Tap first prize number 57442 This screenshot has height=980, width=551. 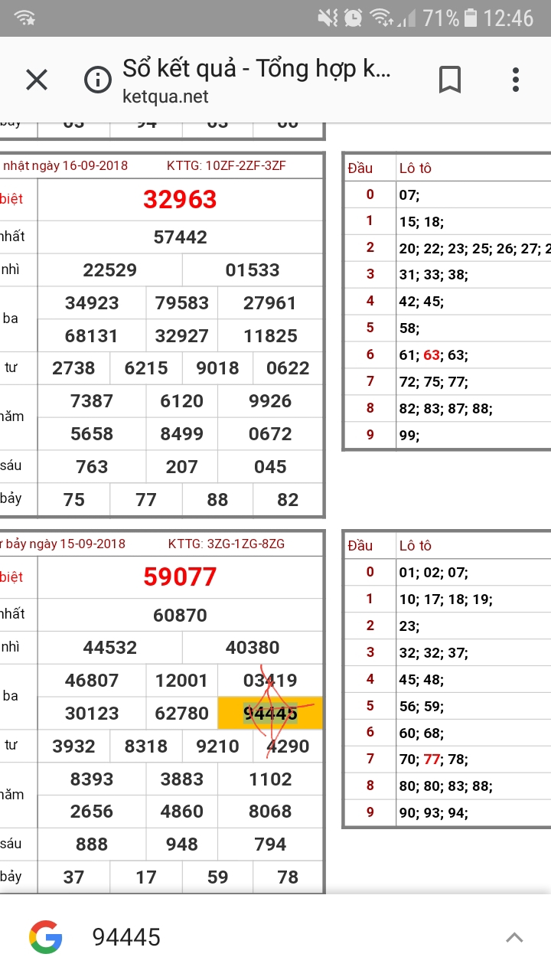(x=180, y=237)
